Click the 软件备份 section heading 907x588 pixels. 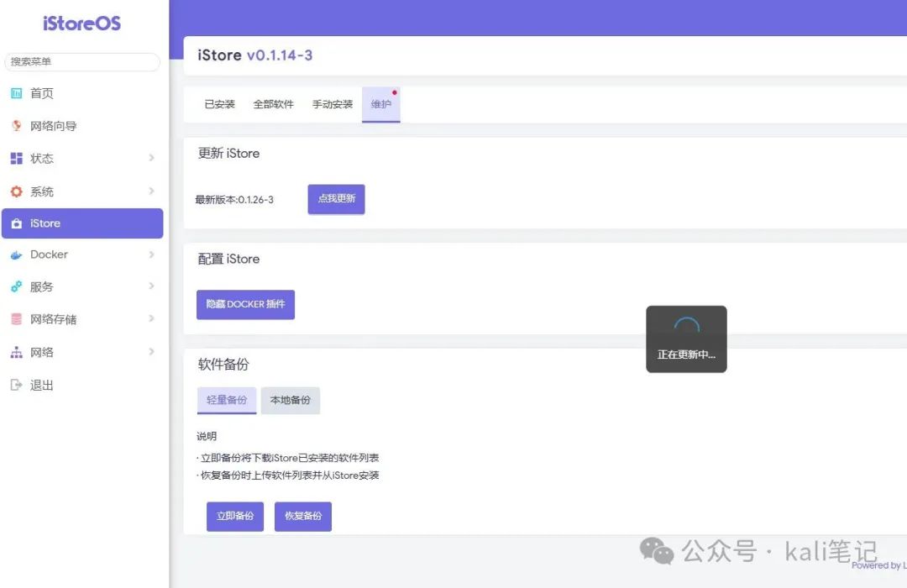pyautogui.click(x=223, y=364)
